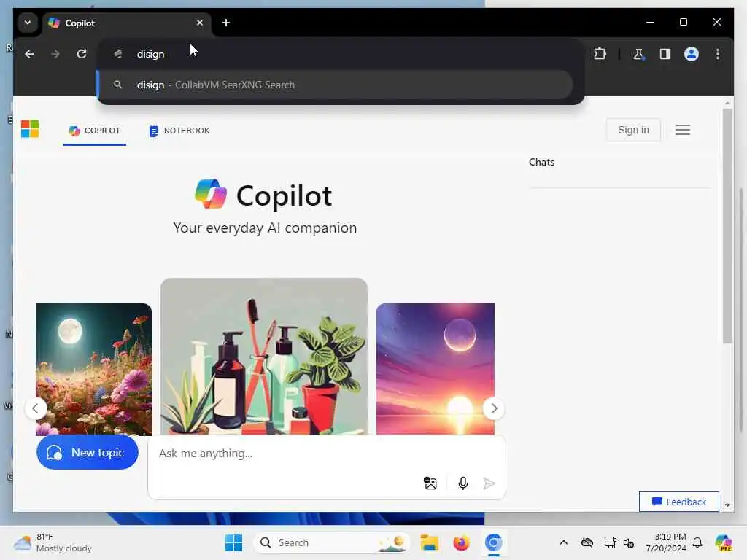Open the browser three-dot menu

pyautogui.click(x=718, y=54)
